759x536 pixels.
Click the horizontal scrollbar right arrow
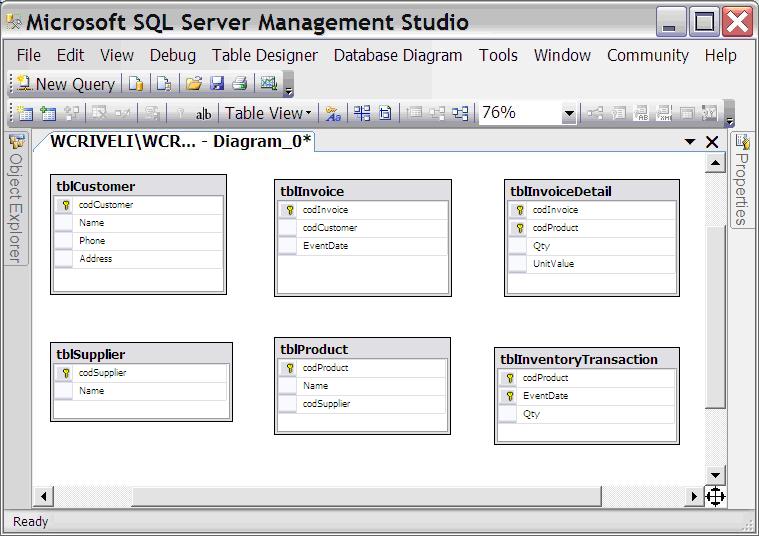(x=694, y=496)
